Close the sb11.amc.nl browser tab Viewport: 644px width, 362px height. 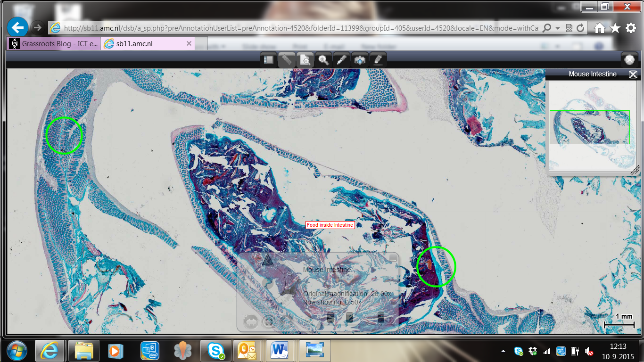189,44
